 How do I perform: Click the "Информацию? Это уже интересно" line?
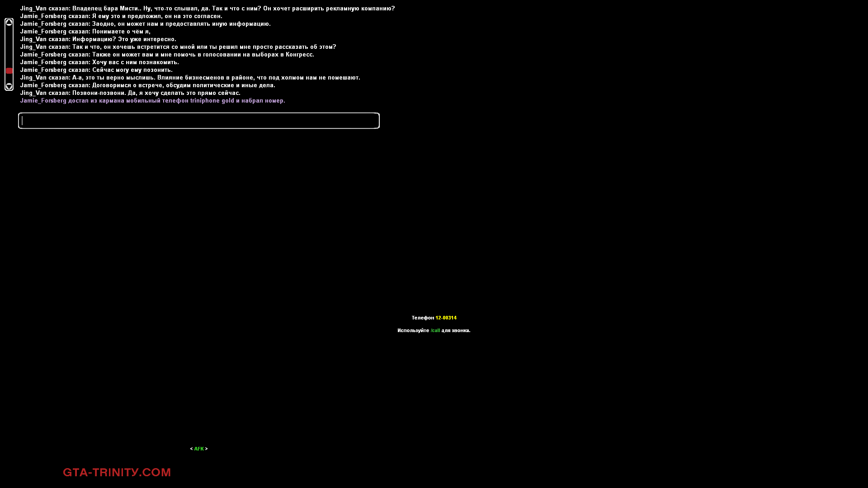click(98, 39)
